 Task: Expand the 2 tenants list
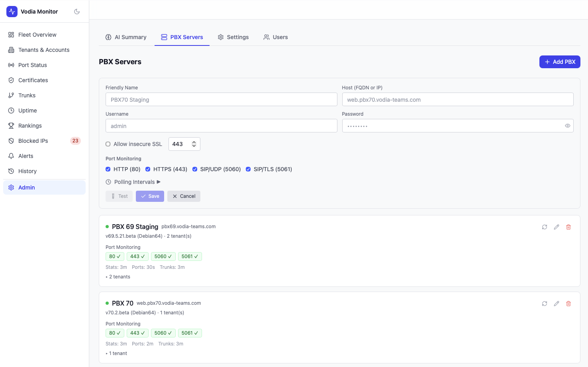[118, 277]
